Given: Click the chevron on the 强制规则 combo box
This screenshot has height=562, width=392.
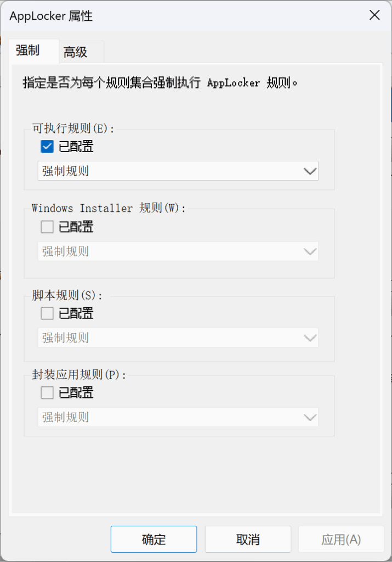Looking at the screenshot, I should (x=310, y=171).
